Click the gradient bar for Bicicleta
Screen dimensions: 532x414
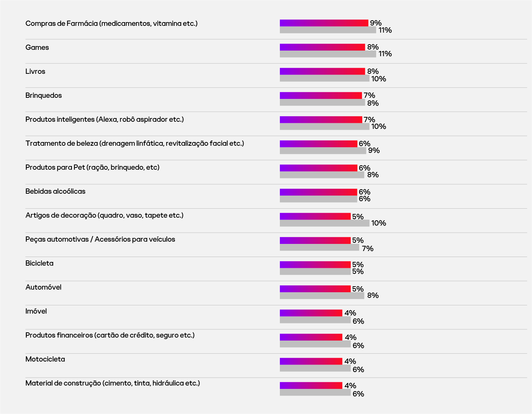pos(315,265)
